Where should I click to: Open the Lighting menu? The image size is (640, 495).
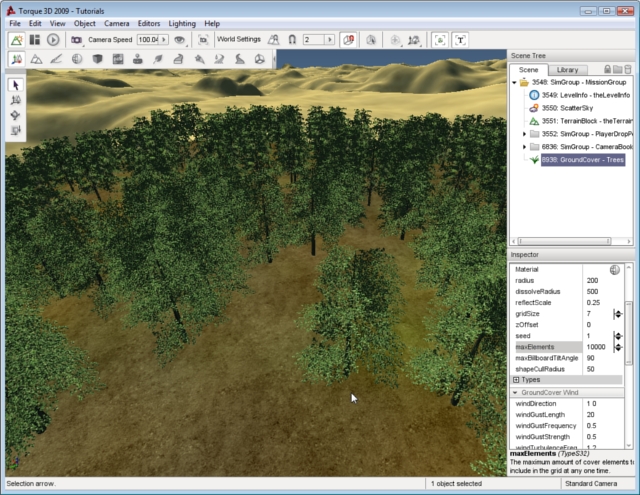182,23
